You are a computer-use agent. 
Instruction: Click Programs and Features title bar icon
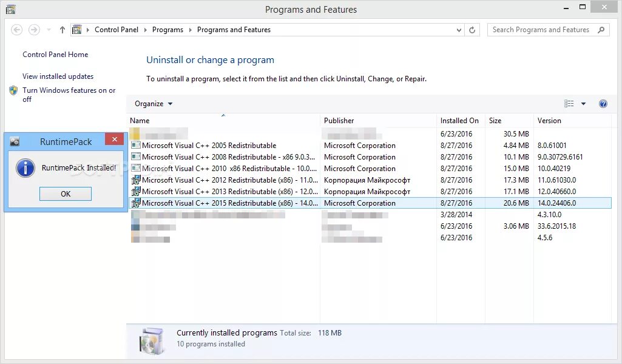click(11, 8)
